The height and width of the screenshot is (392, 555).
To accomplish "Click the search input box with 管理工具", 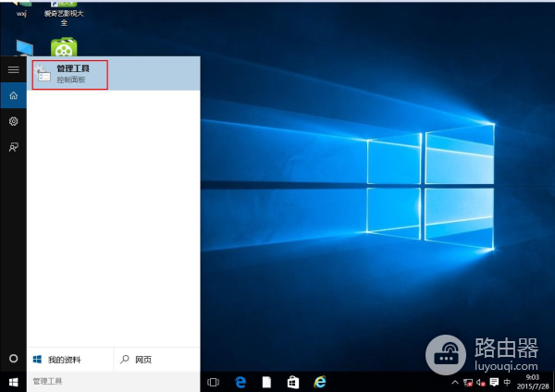I will click(111, 381).
